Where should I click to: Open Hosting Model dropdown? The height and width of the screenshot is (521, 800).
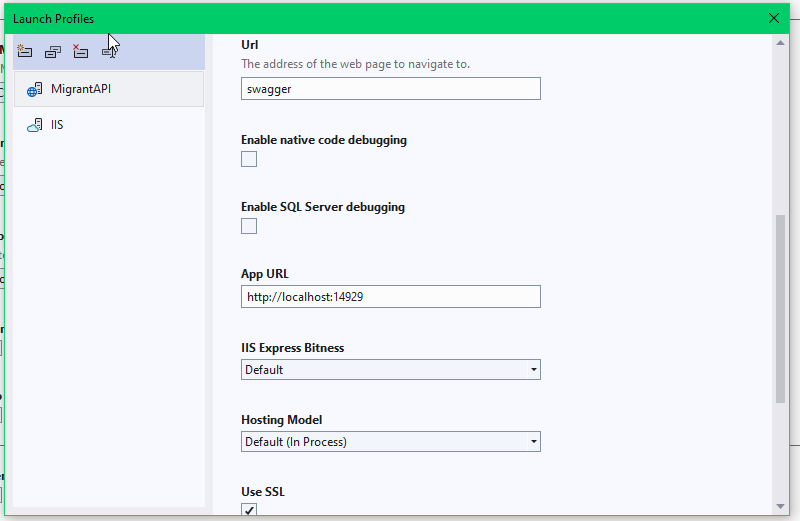coord(391,441)
